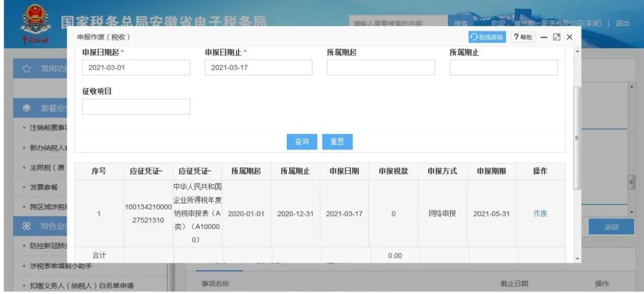Click the header 搜索 search button
644x294 pixels.
(461, 23)
